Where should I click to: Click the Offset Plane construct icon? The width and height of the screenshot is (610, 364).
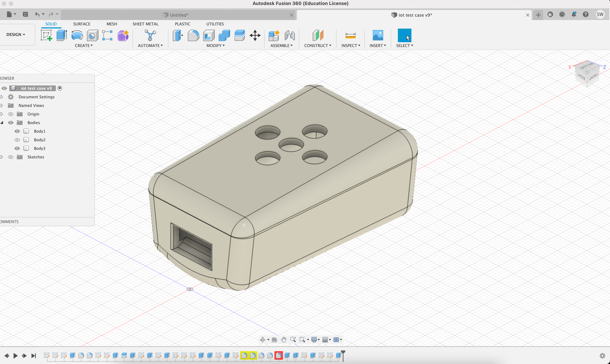[318, 35]
